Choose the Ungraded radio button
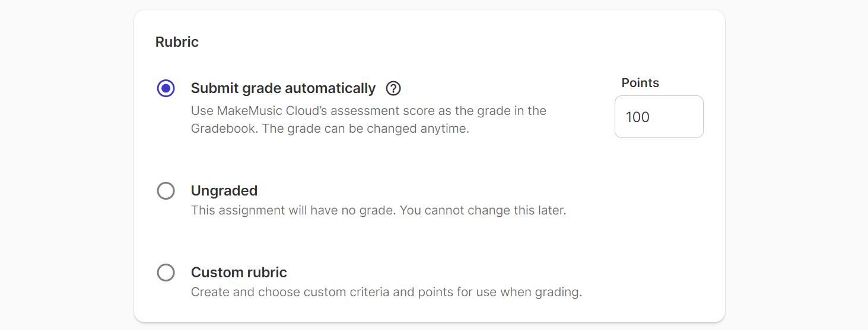868x330 pixels. [166, 191]
